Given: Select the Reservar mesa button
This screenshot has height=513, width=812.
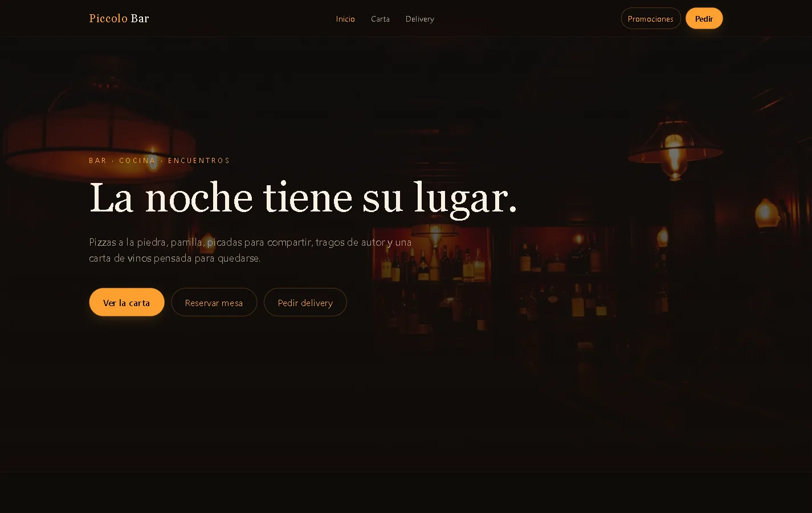Looking at the screenshot, I should (214, 302).
